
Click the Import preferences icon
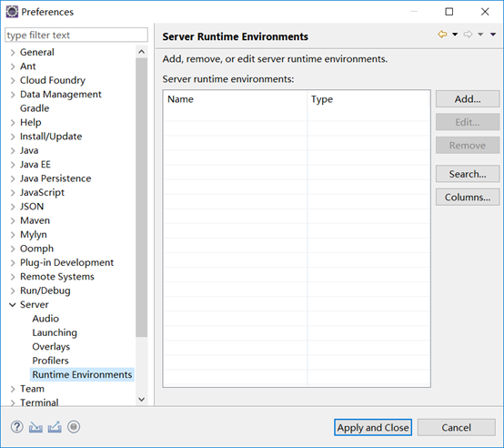[35, 427]
